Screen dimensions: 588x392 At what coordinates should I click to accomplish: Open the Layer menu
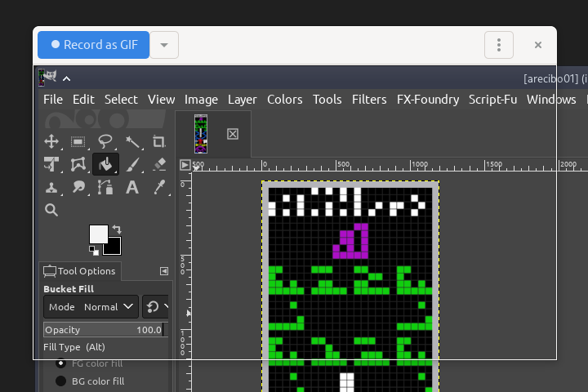243,100
